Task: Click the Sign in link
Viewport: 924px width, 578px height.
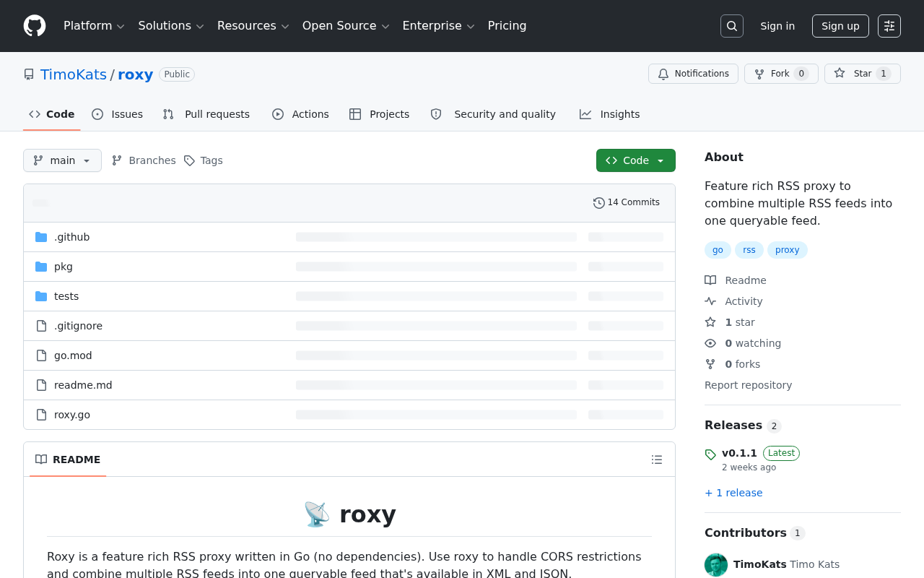Action: [x=777, y=26]
